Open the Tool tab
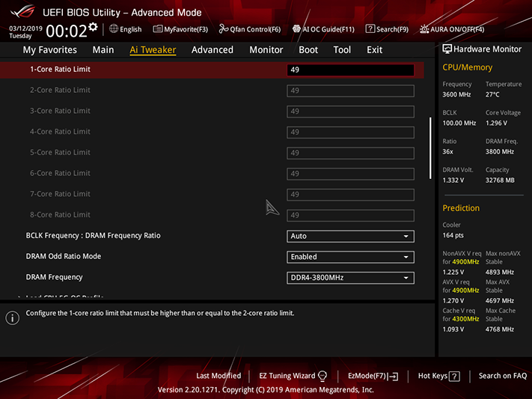Image resolution: width=532 pixels, height=399 pixels. point(342,50)
